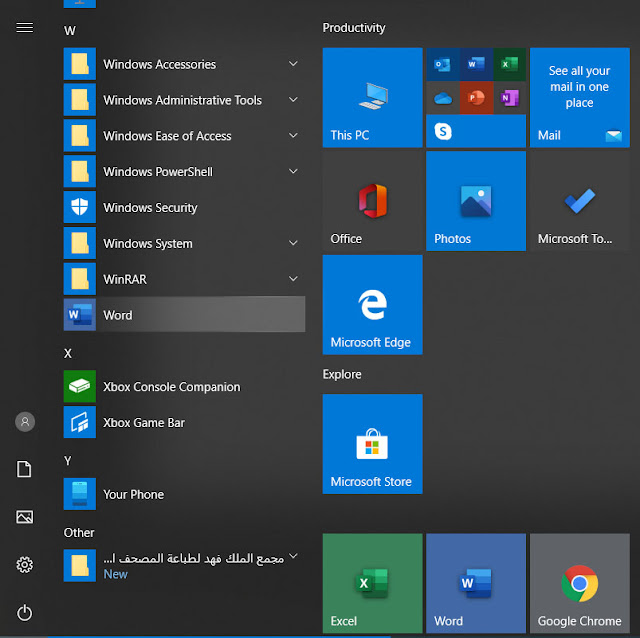Open Windows Accessories folder label
The image size is (640, 638).
click(x=160, y=64)
